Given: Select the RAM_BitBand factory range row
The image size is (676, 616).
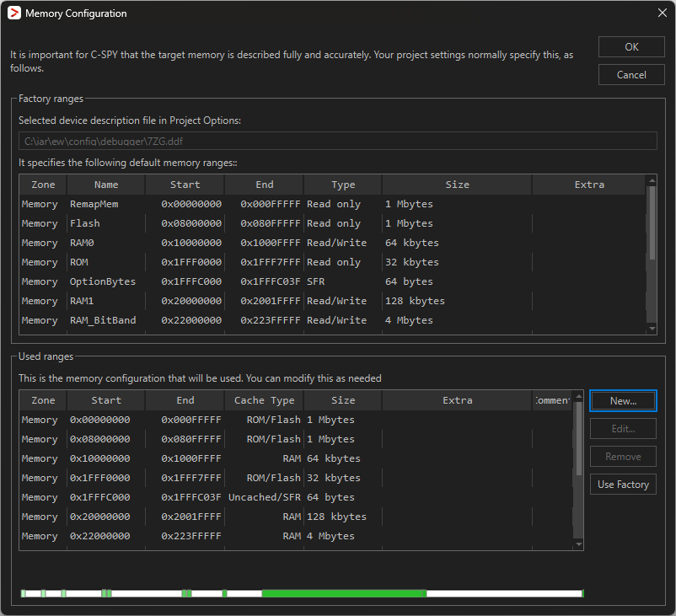Looking at the screenshot, I should click(x=332, y=320).
